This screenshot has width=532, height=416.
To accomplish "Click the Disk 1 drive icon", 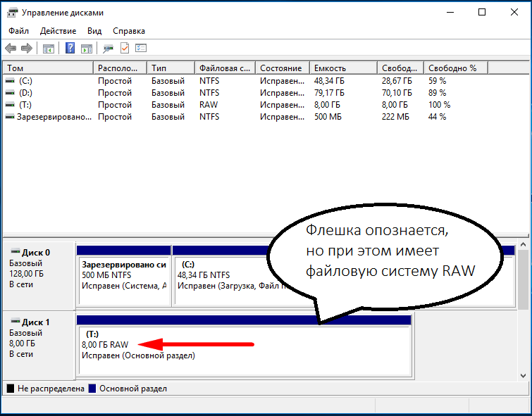I will (x=16, y=321).
